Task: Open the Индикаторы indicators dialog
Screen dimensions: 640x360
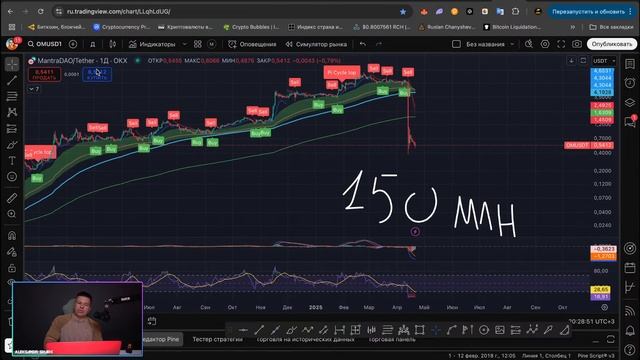Action: click(x=152, y=44)
